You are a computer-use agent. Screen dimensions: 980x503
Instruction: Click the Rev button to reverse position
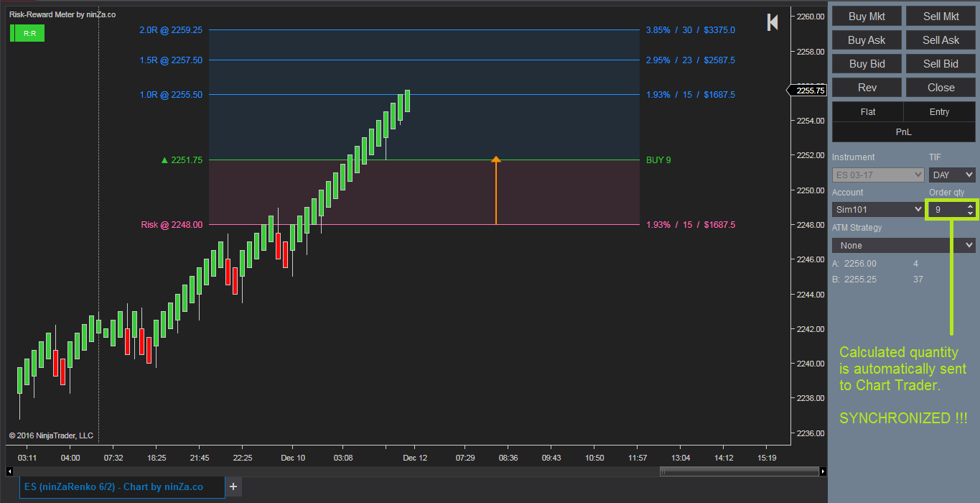click(x=867, y=87)
